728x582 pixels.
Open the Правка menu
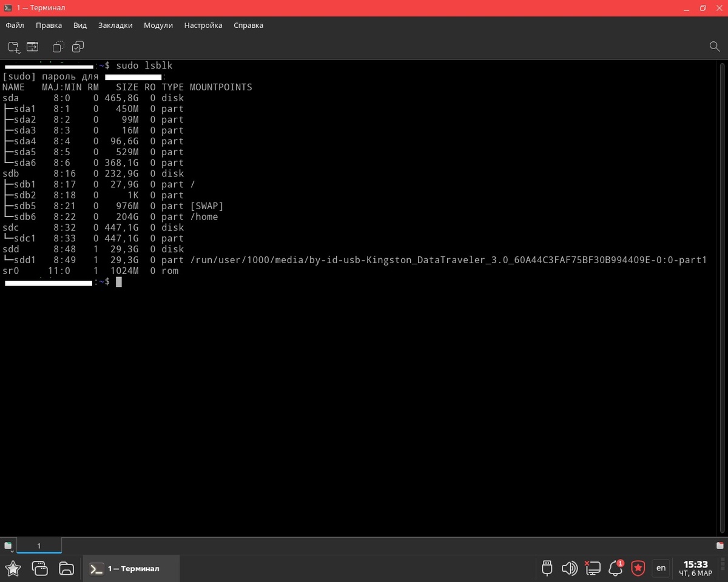[49, 25]
